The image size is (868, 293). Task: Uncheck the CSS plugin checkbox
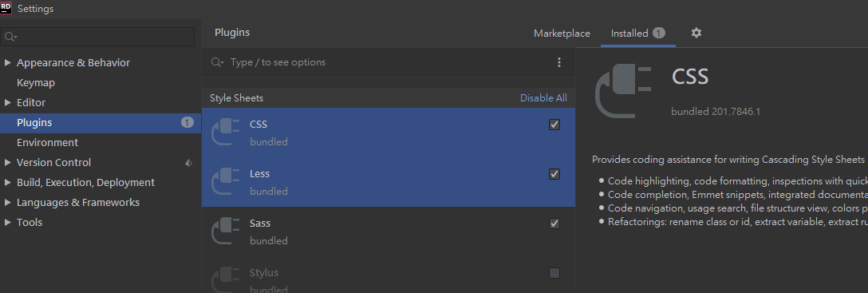coord(554,125)
